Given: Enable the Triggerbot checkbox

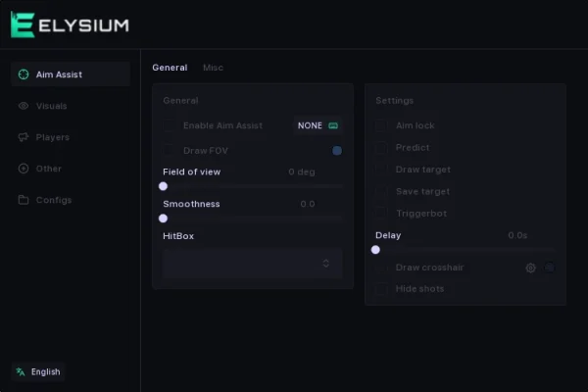Looking at the screenshot, I should (381, 214).
